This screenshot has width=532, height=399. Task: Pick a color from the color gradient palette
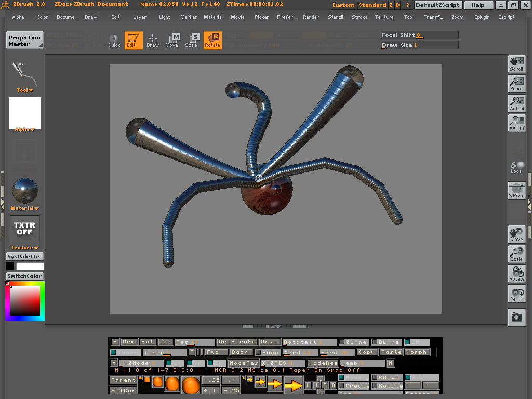point(24,301)
